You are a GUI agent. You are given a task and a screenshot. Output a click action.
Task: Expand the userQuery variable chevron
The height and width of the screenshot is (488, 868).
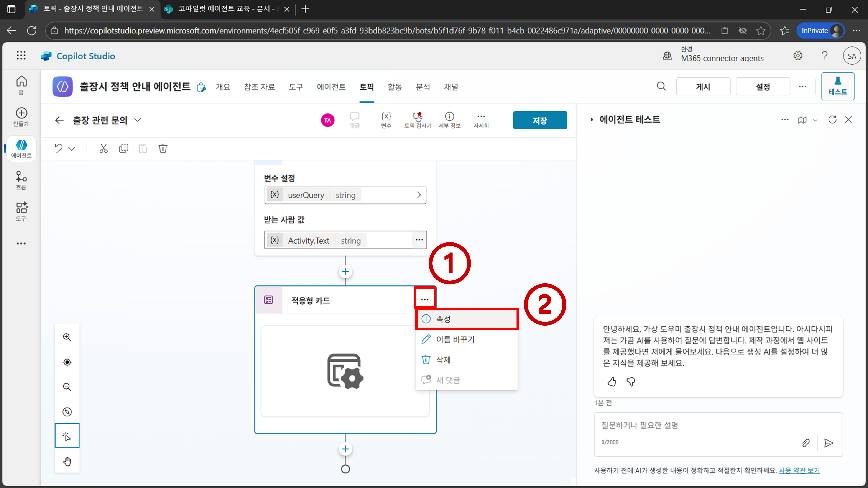coord(419,195)
